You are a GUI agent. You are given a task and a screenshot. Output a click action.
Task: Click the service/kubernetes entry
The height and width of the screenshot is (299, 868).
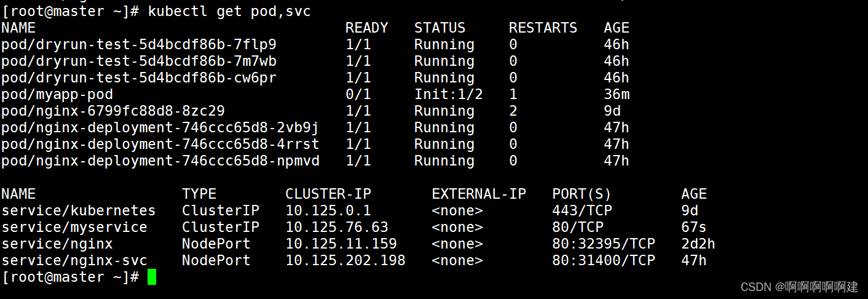[x=79, y=211]
